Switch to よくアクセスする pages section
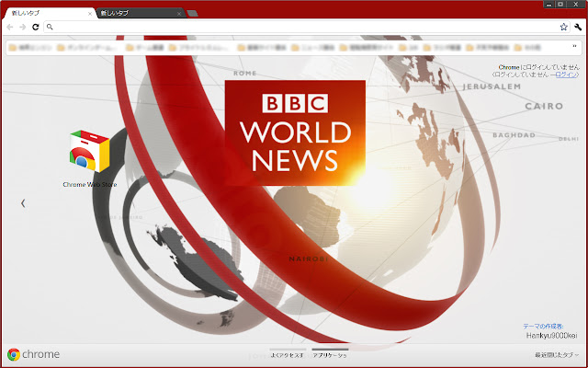 click(x=287, y=353)
